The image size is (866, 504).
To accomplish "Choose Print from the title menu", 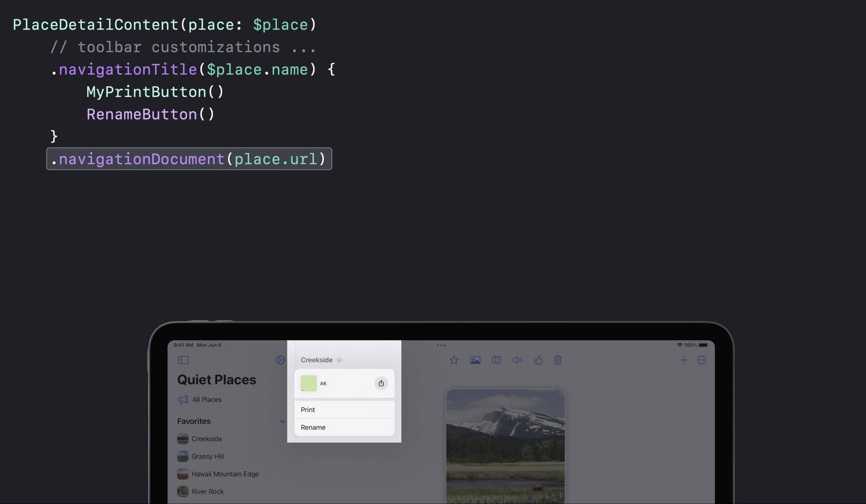I will (344, 409).
